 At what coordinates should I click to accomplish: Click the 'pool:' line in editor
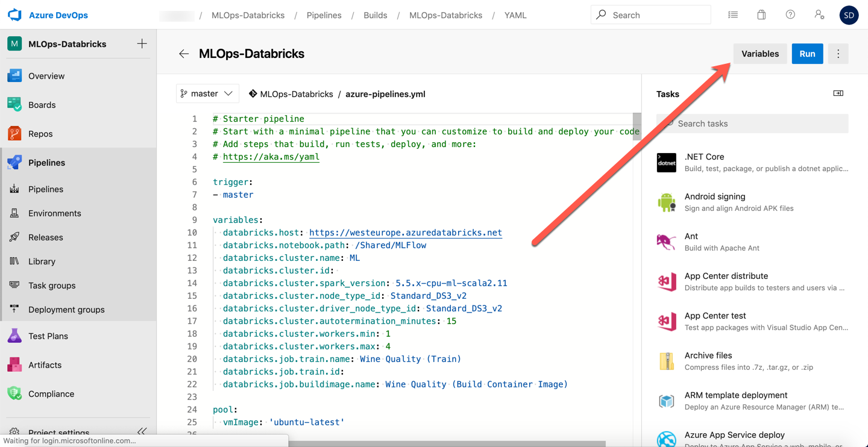(225, 410)
